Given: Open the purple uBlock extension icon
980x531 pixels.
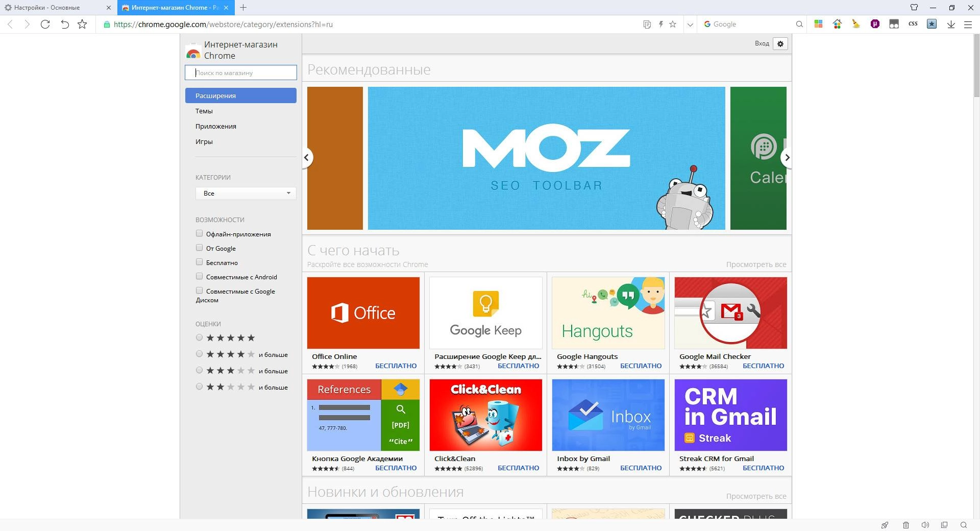Looking at the screenshot, I should point(875,24).
